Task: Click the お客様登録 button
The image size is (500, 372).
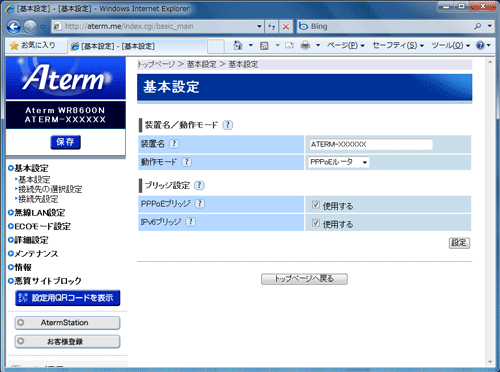Action: 67,341
